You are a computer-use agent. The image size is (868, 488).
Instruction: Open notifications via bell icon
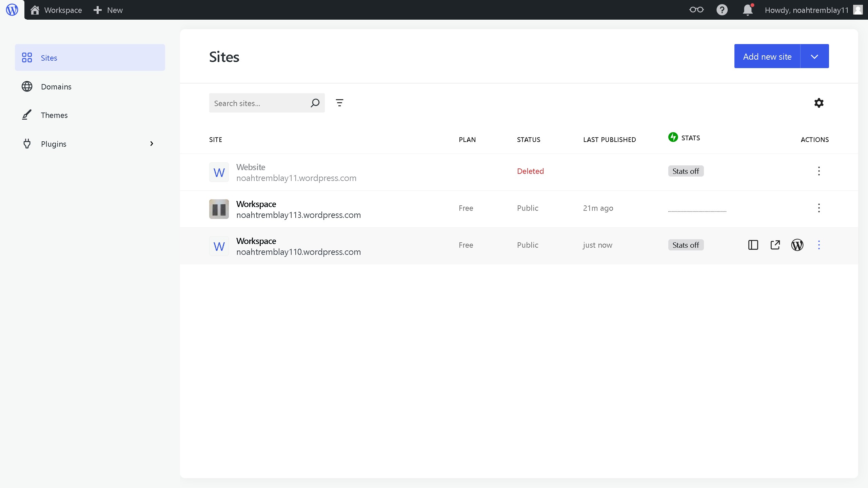tap(747, 10)
